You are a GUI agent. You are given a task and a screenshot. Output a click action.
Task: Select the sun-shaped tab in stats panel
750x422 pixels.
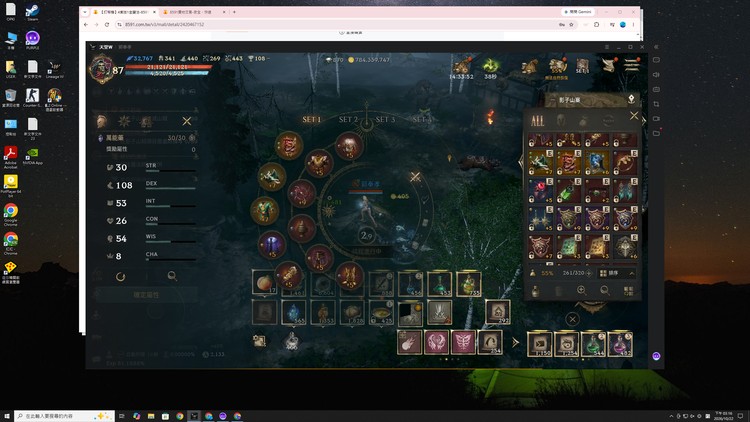pos(124,122)
